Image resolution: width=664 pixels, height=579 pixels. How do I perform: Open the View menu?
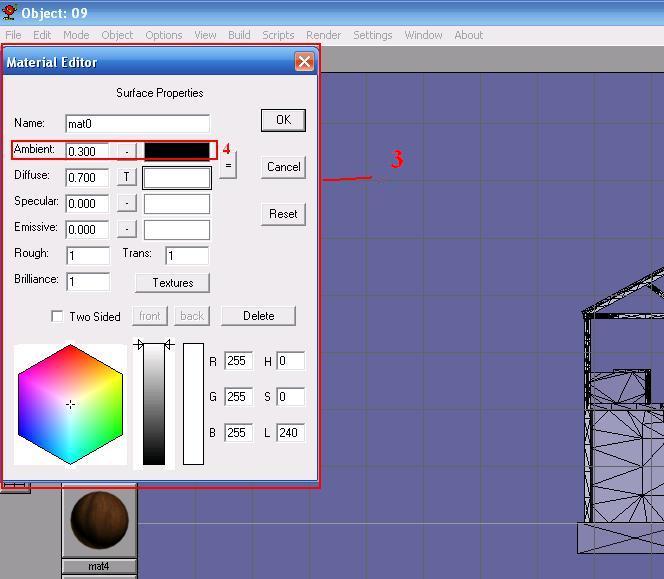[x=205, y=35]
